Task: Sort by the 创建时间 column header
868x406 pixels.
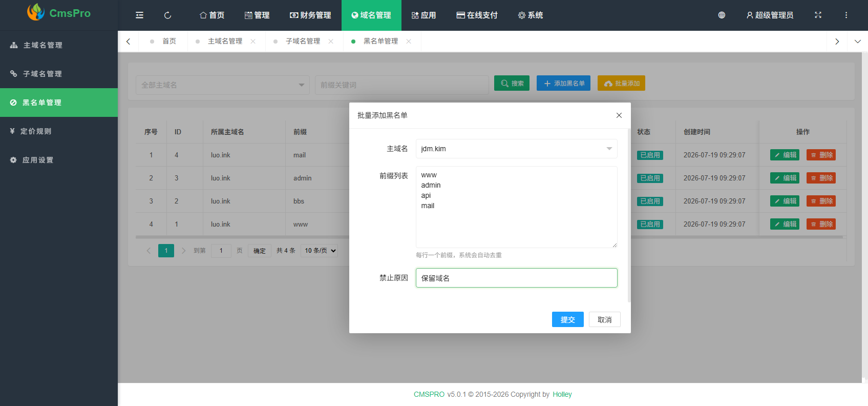Action: pos(697,132)
